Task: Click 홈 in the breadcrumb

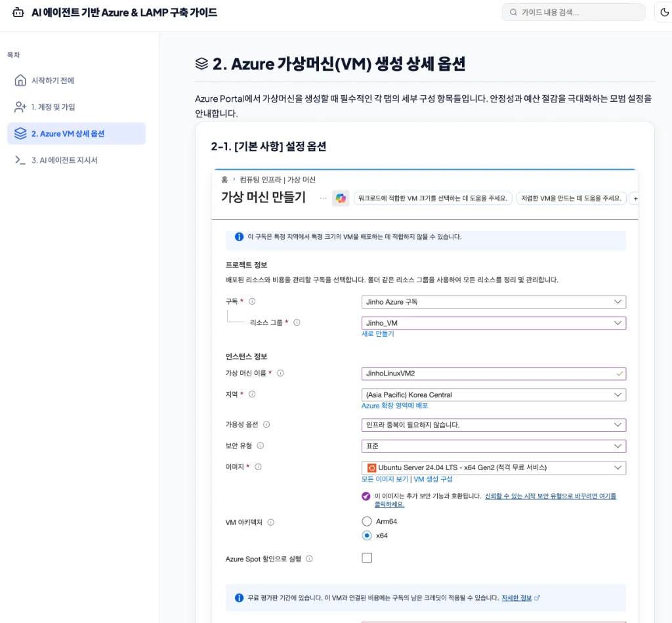Action: click(x=224, y=180)
